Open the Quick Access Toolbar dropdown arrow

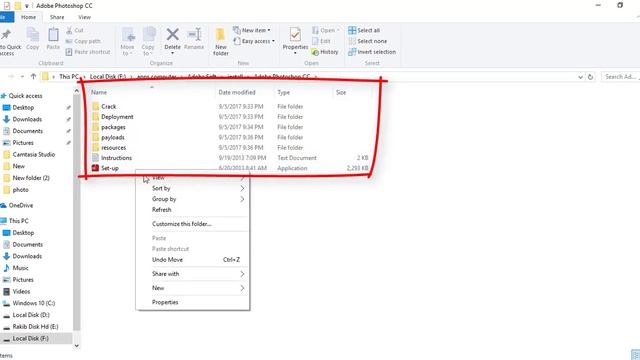click(27, 6)
